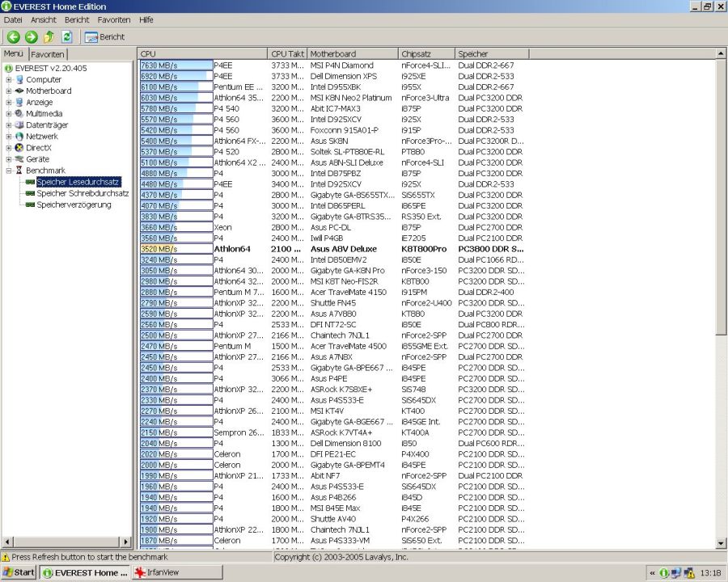
Task: Expand the Netzwerk tree node
Action: (9, 137)
